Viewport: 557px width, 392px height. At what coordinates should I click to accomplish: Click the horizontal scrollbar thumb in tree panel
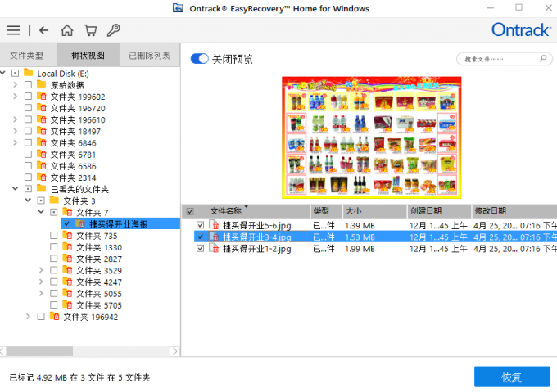click(x=39, y=351)
